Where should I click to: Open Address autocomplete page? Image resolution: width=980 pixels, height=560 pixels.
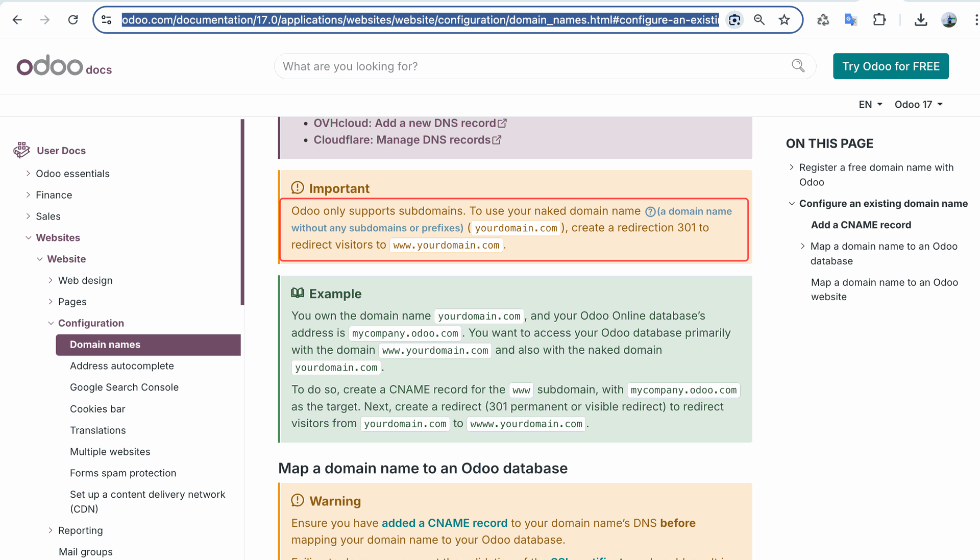click(122, 366)
